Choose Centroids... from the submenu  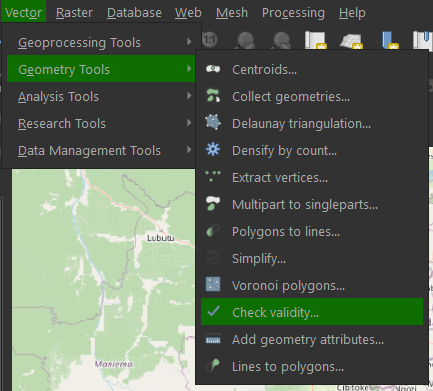tap(312, 70)
